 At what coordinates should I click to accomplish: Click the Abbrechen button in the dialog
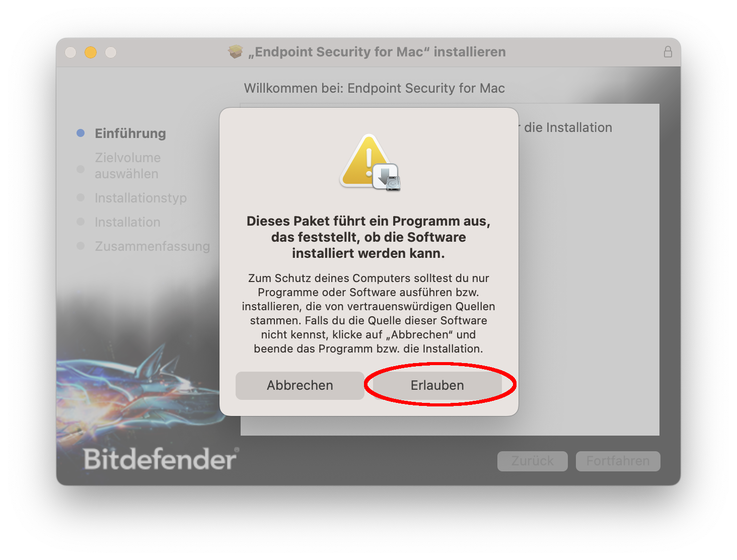point(300,385)
